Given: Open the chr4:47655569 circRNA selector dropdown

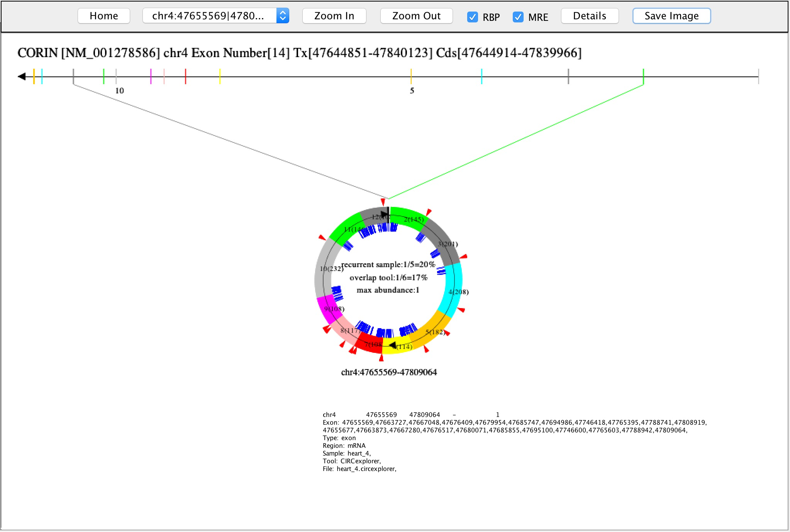Looking at the screenshot, I should coord(209,16).
